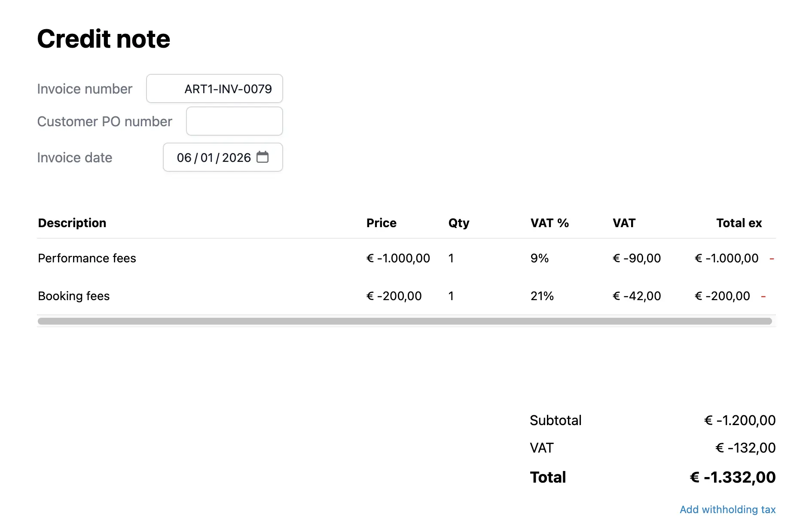This screenshot has height=529, width=812.
Task: Select the Performance fees price € -1.000,00
Action: [398, 258]
